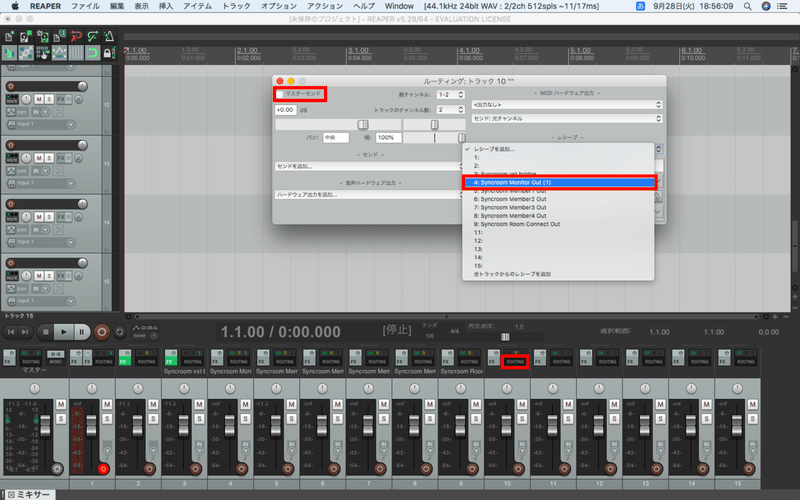Click the master volume fader in mixer
Viewport: 800px width, 500px height.
45,426
